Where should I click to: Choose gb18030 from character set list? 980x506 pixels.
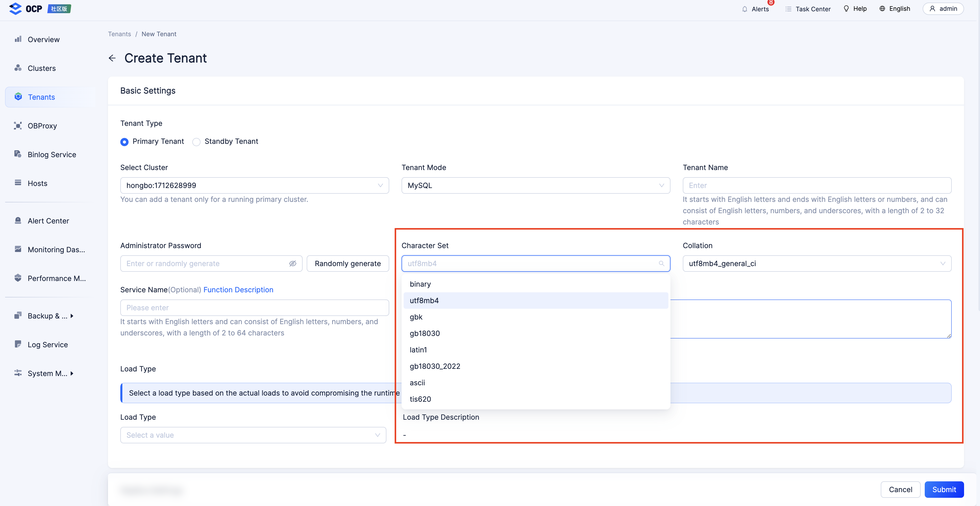click(536, 333)
